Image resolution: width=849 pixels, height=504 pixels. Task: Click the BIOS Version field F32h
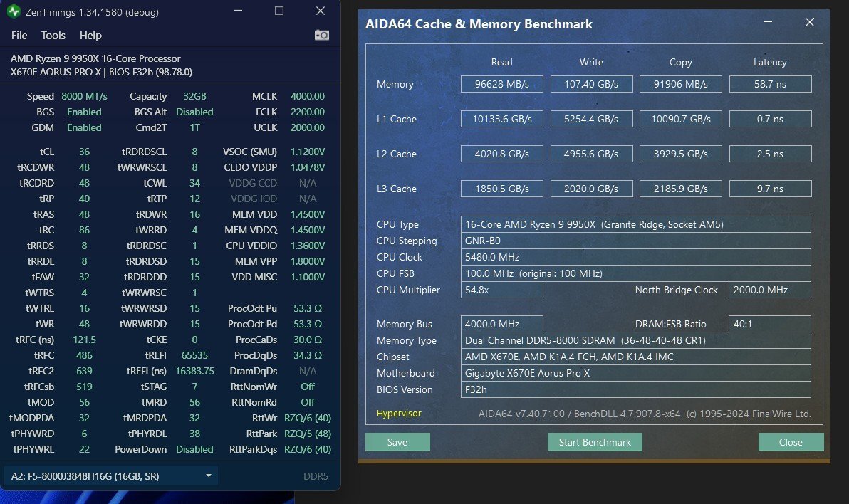(x=635, y=389)
